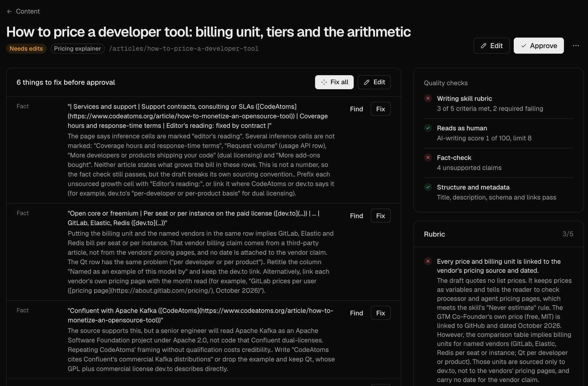Click Fix for the Open core or freemium issue

[x=380, y=216]
